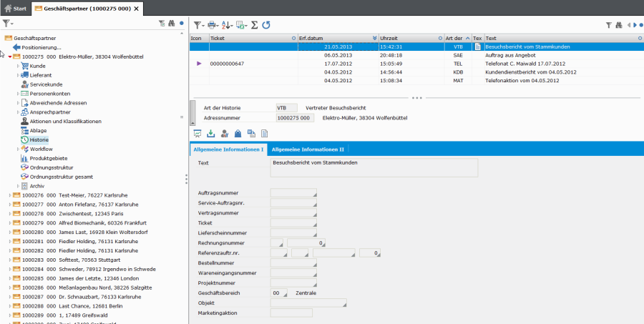Close the Geschäftspartner (1000275 000) tab
Image resolution: width=644 pixels, height=324 pixels.
pos(137,9)
